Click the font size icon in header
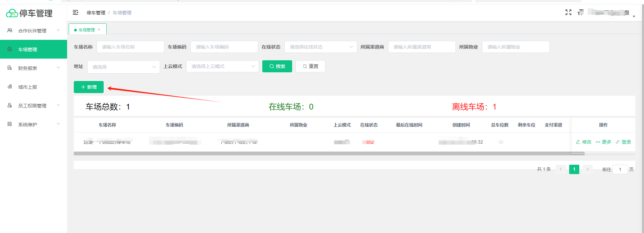The width and height of the screenshot is (644, 233). pos(580,12)
